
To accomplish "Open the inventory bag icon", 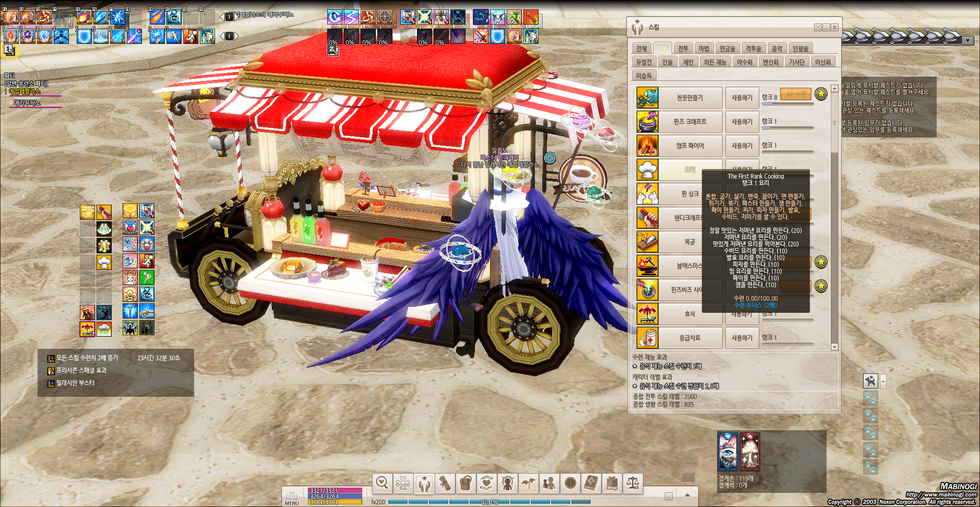I will click(x=465, y=483).
